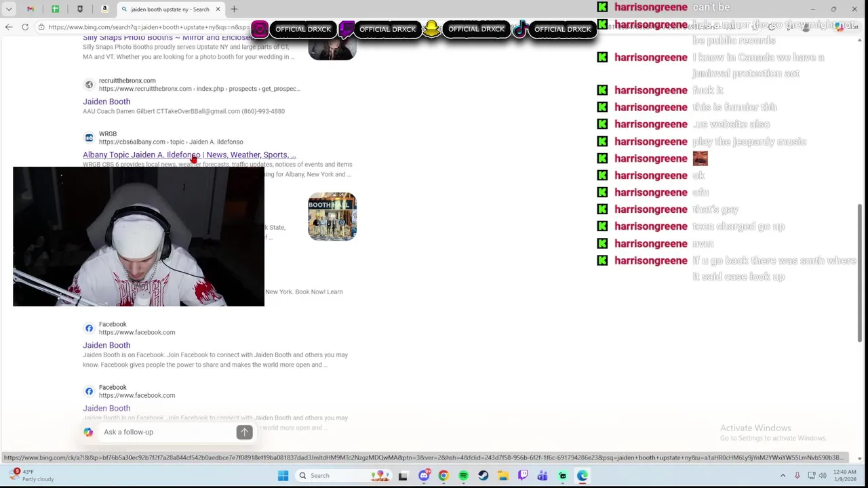Go back to the previous page
The width and height of the screenshot is (868, 488).
pyautogui.click(x=9, y=27)
